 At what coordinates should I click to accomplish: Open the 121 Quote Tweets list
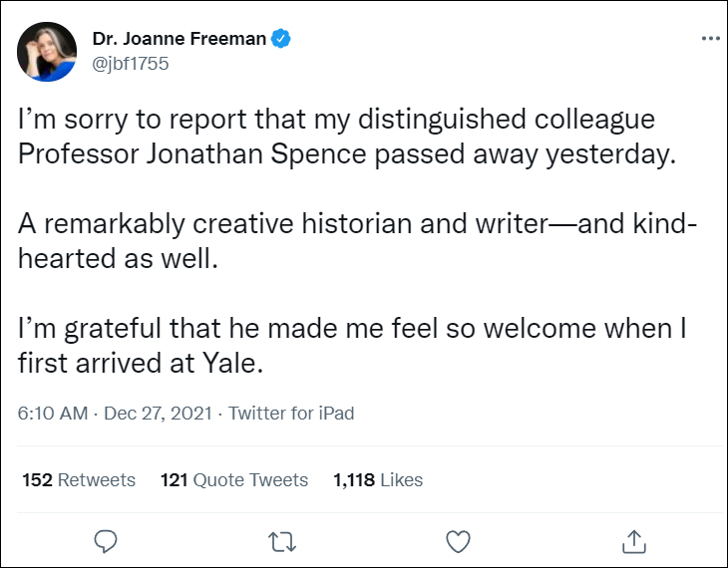[234, 480]
